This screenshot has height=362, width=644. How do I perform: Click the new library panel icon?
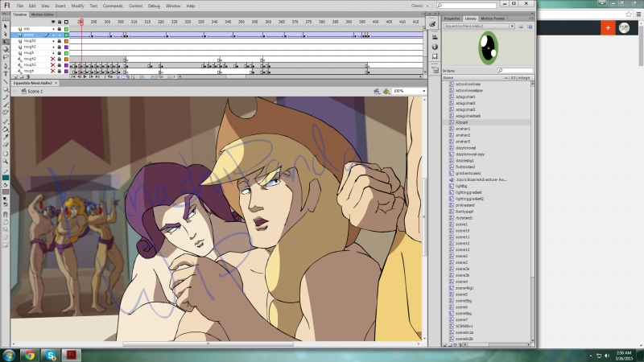pyautogui.click(x=530, y=27)
